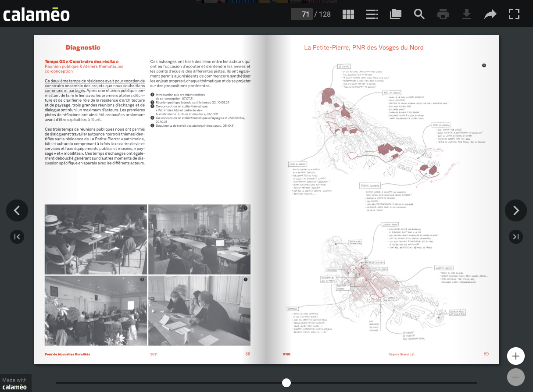Zoom in with the plus button
The width and height of the screenshot is (533, 392).
(516, 356)
